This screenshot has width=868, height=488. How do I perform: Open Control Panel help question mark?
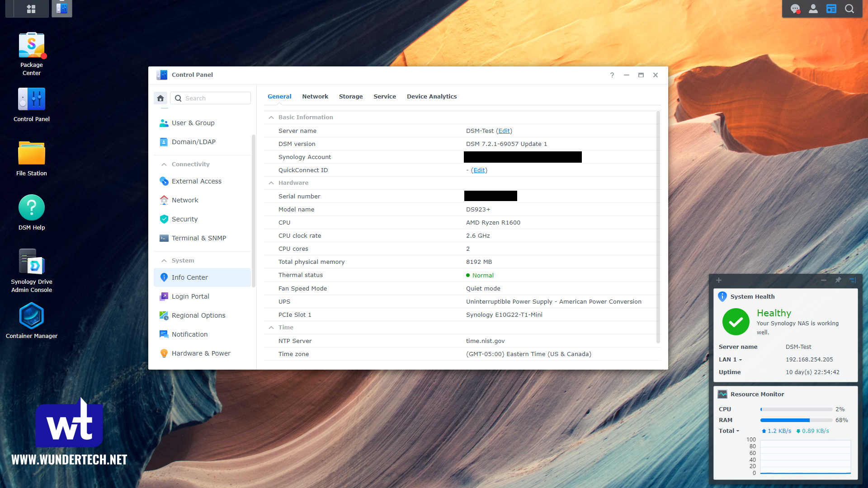click(x=612, y=75)
